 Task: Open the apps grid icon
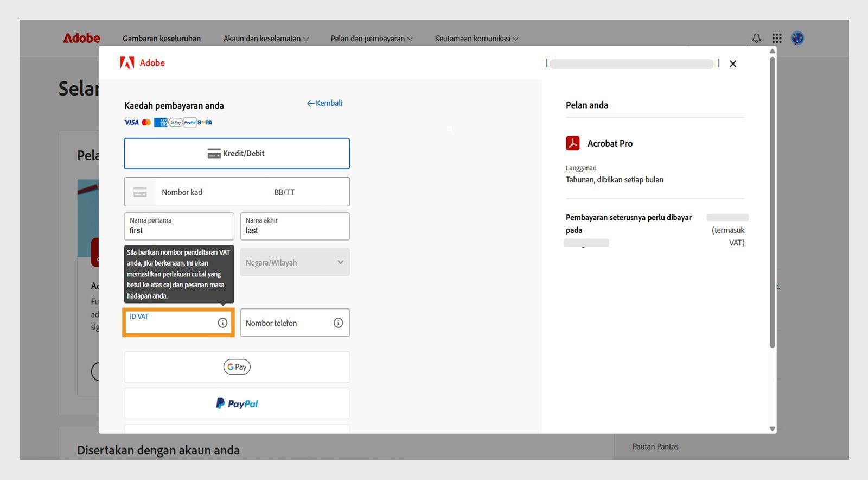777,38
